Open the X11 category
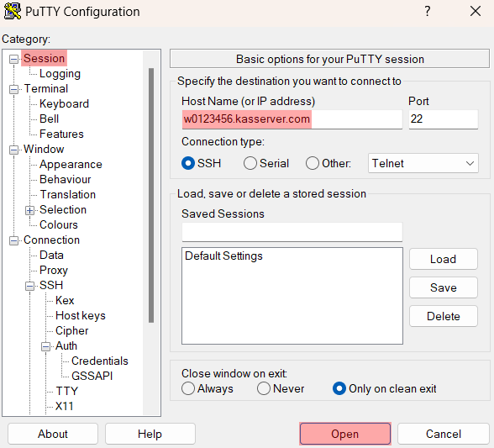Screen dimensions: 494x448 point(64,406)
